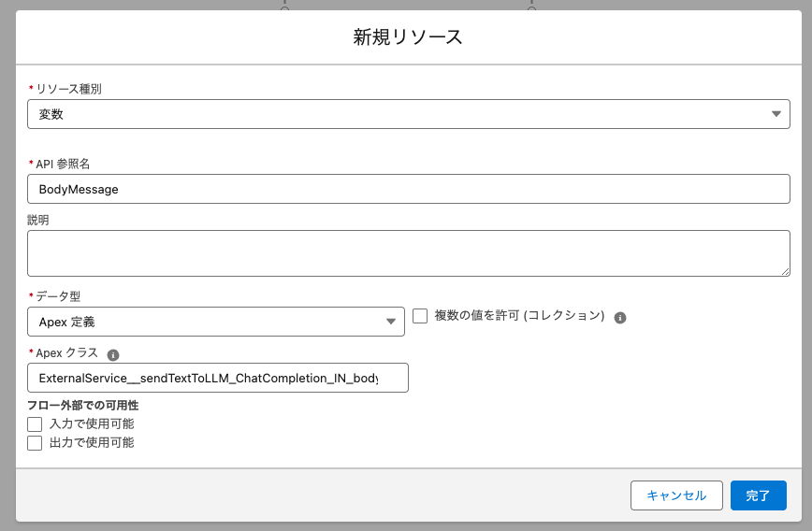Check the 出力で使用可能 checkbox
Image resolution: width=812 pixels, height=531 pixels.
tap(35, 443)
